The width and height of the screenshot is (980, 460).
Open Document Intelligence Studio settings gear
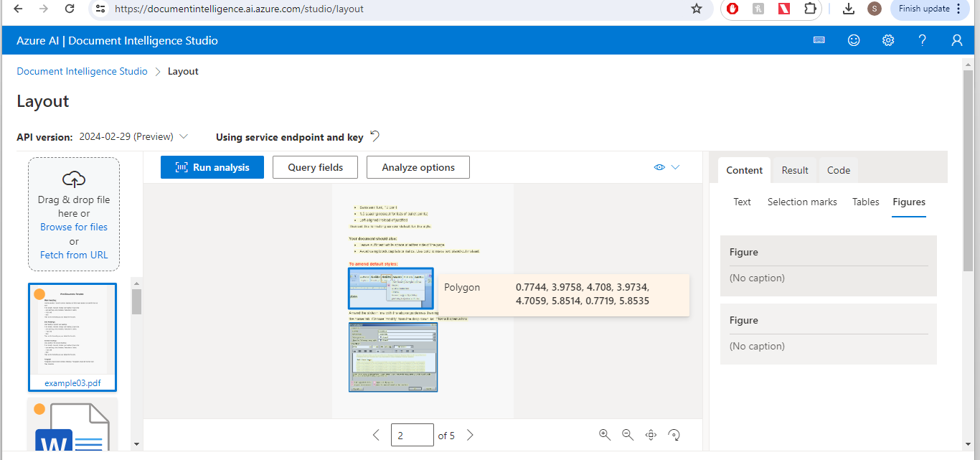tap(887, 40)
